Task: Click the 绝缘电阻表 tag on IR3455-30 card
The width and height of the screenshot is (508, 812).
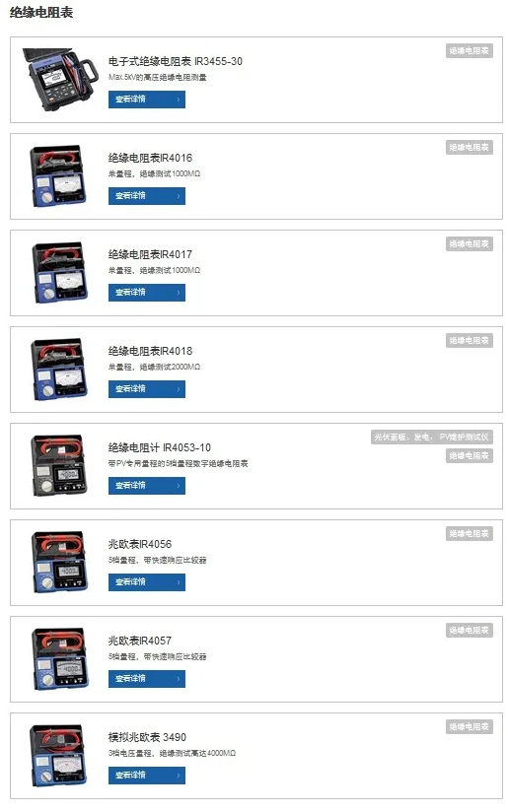Action: (470, 51)
